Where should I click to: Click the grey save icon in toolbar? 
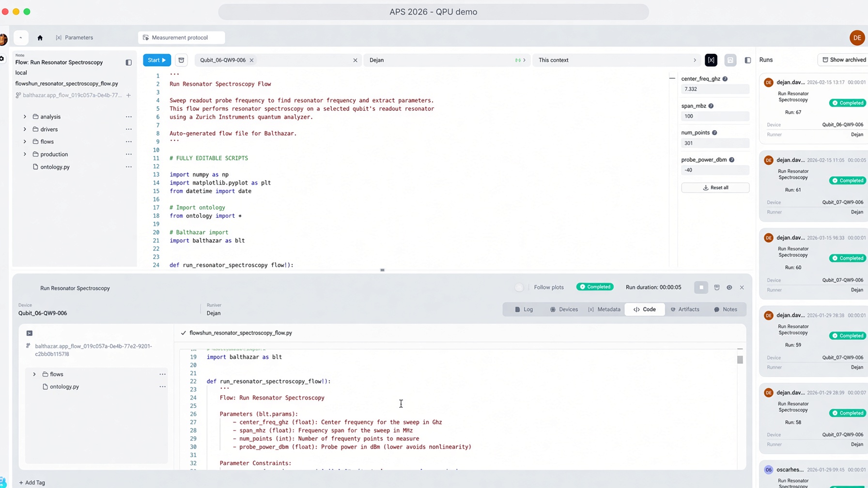(730, 60)
